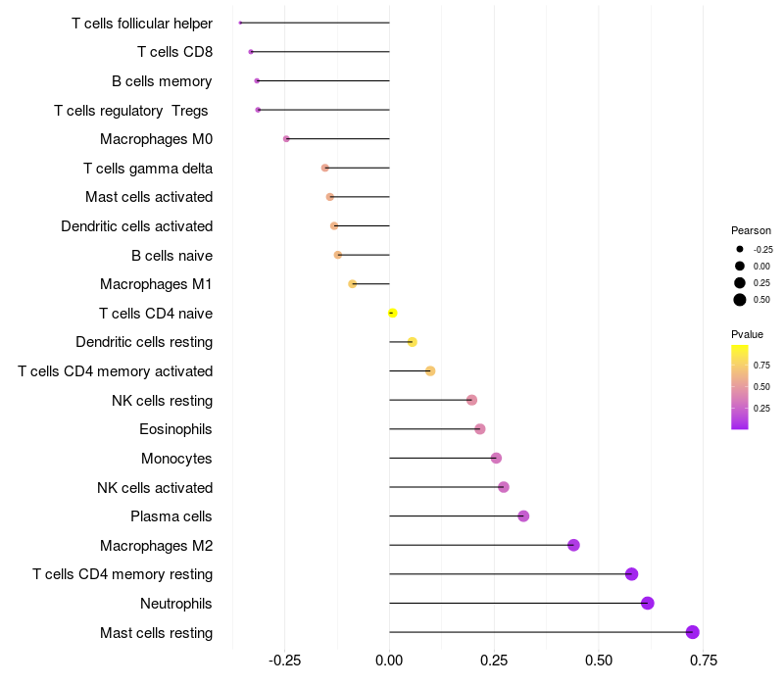Screen dimensions: 784x686
Task: Click the Mast cells resting data point
Action: (693, 632)
